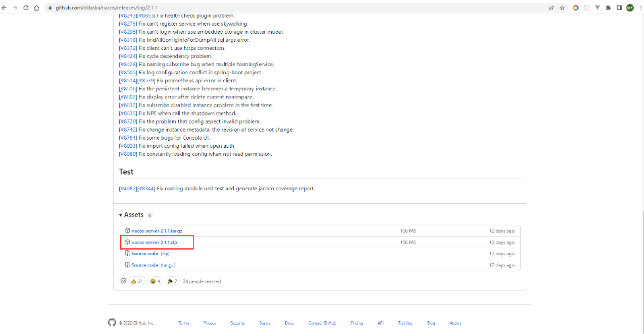Screen dimensions: 644x334
Task: Open issue #8514 prometheus api error
Action: [x=128, y=81]
